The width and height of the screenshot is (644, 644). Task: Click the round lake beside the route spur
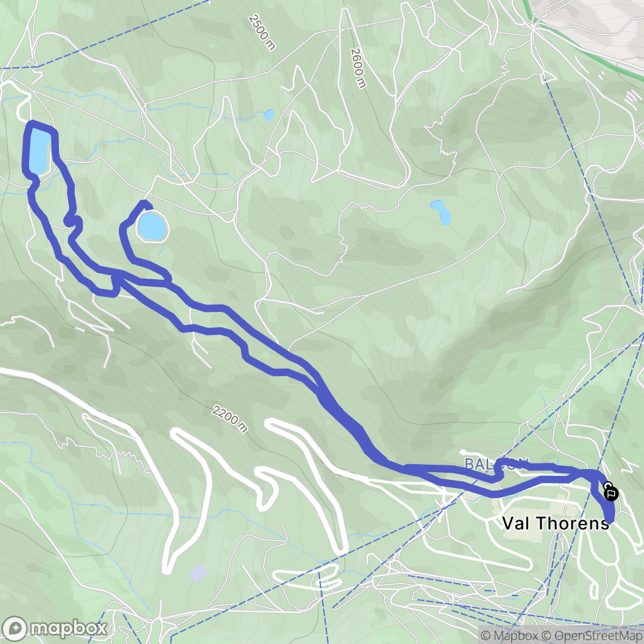pyautogui.click(x=152, y=226)
